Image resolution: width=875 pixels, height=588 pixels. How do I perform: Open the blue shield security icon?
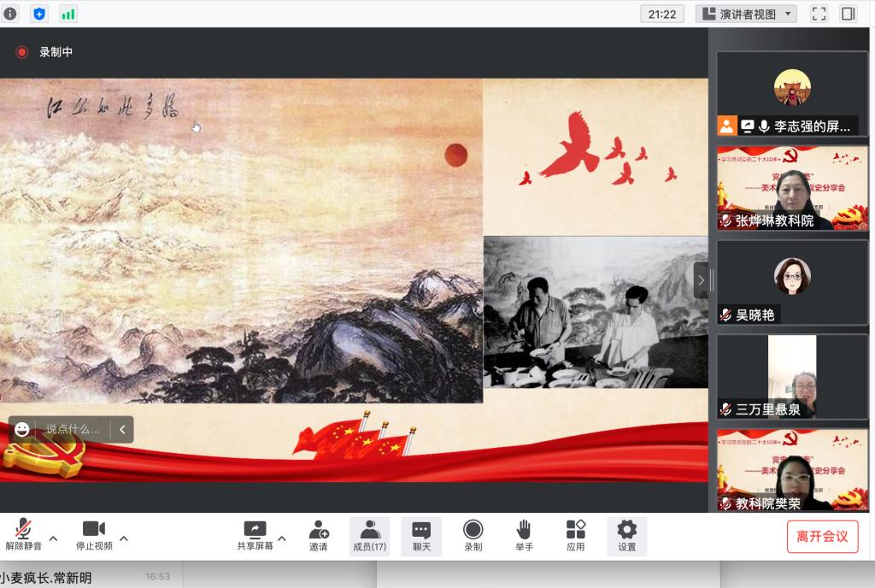coord(39,14)
